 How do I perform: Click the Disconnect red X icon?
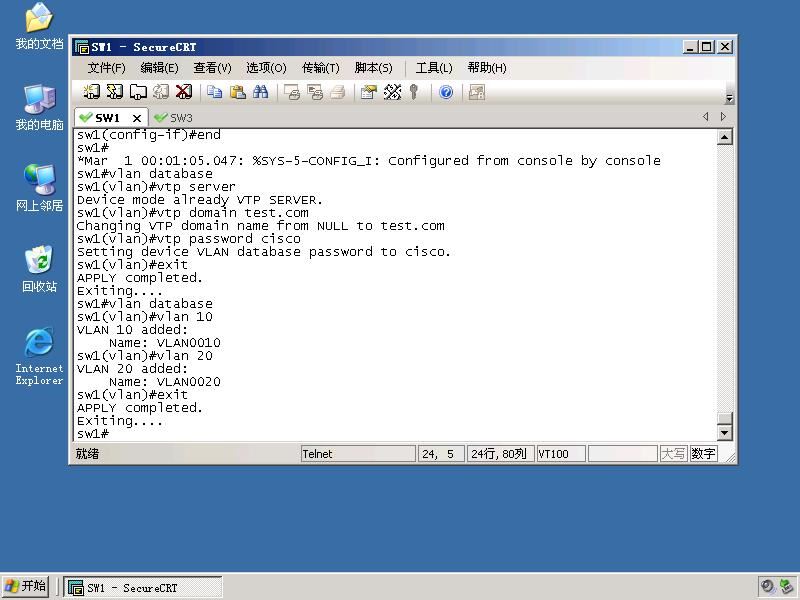(x=184, y=92)
